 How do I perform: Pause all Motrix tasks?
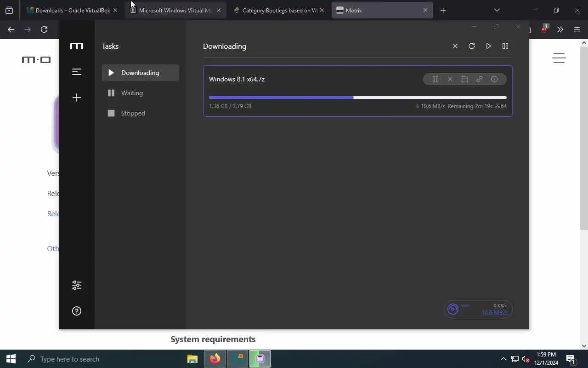coord(505,46)
